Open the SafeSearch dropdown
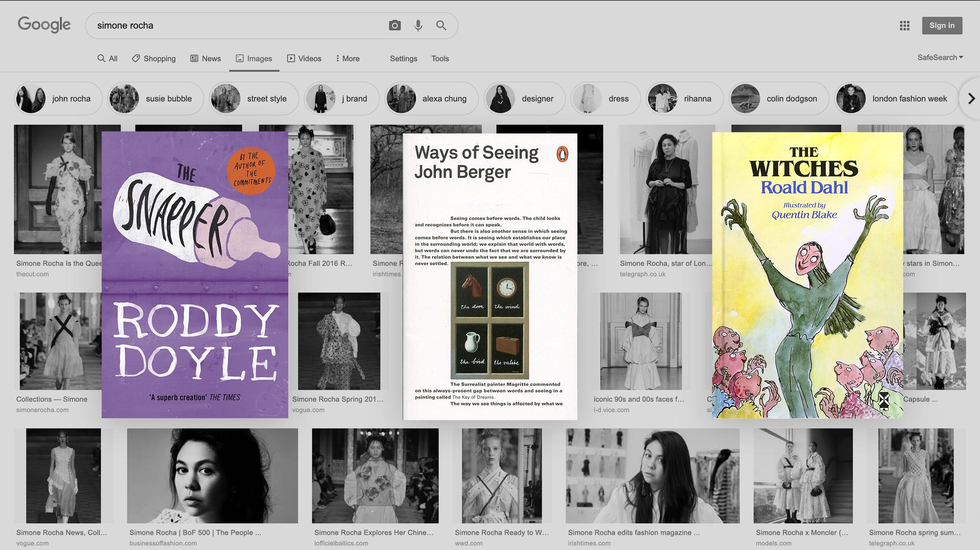Screen dimensions: 980x550 tap(940, 58)
